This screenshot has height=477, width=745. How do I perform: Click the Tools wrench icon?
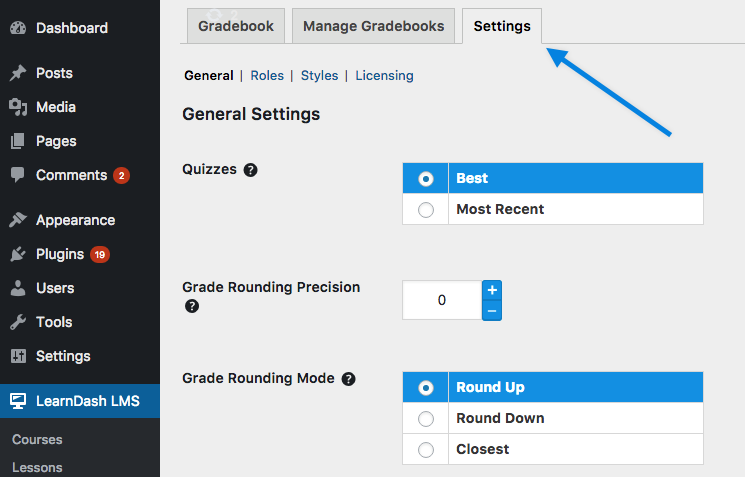[18, 322]
